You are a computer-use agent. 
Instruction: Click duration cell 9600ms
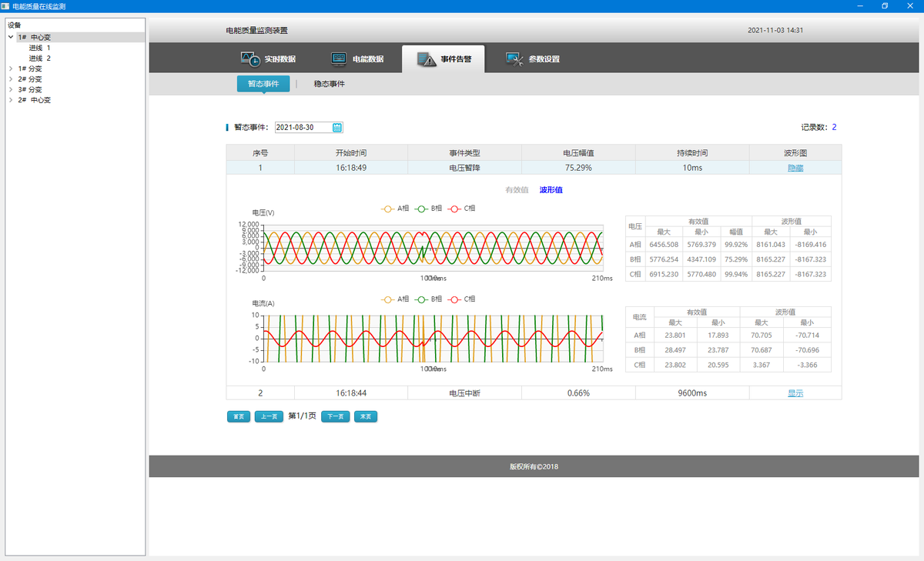692,392
